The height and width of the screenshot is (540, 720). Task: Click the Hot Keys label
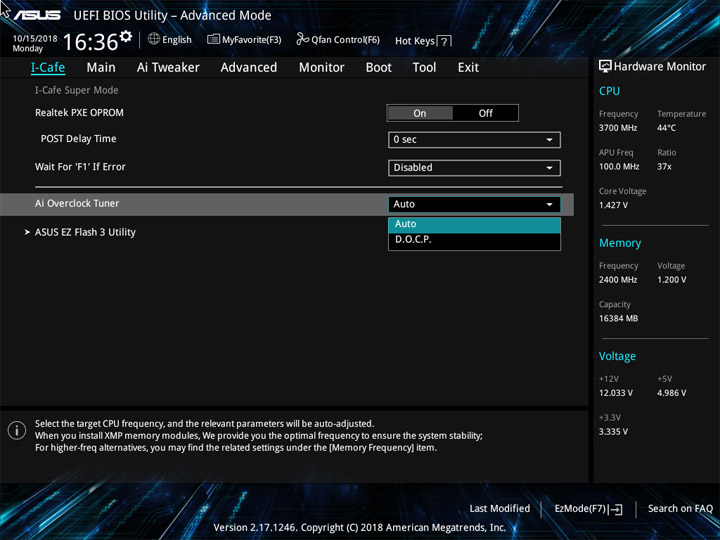415,41
